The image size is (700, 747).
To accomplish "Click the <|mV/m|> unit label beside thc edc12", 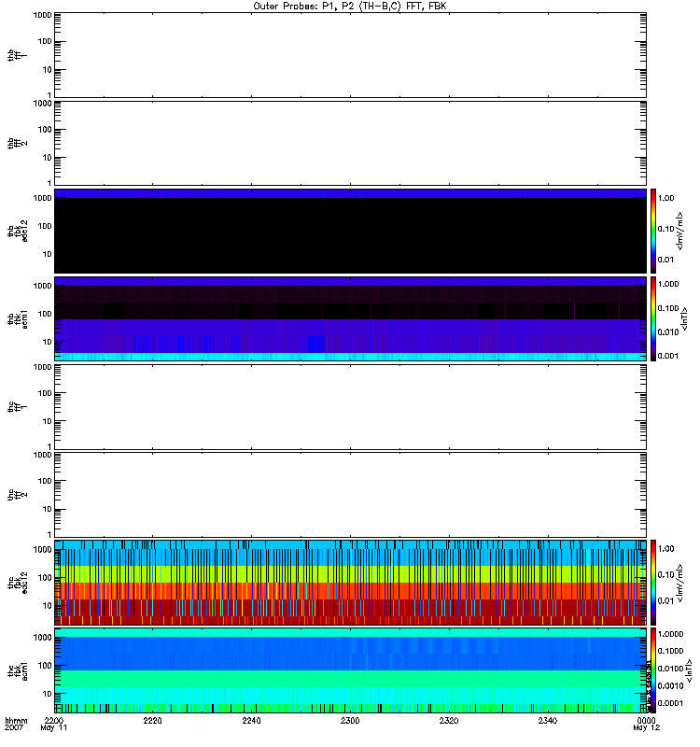I will (x=679, y=583).
